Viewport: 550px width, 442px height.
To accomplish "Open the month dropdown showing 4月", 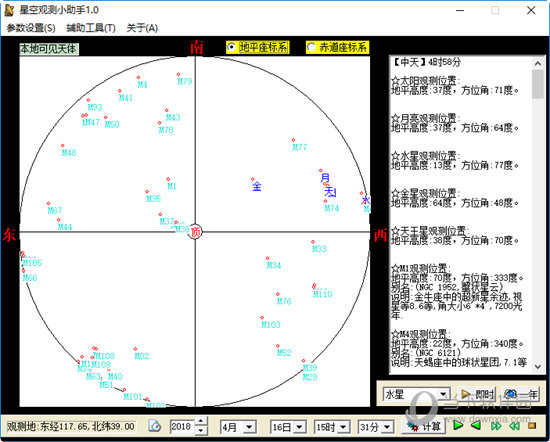I will click(x=238, y=427).
